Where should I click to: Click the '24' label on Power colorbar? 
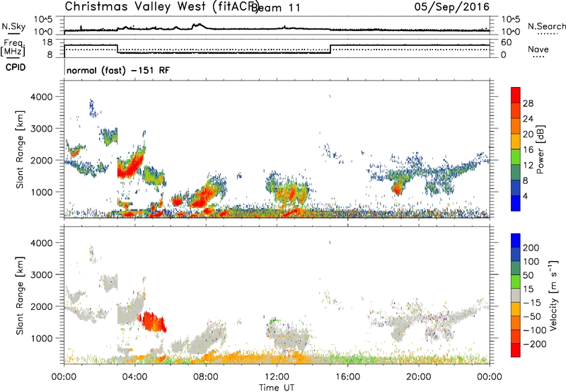point(528,119)
